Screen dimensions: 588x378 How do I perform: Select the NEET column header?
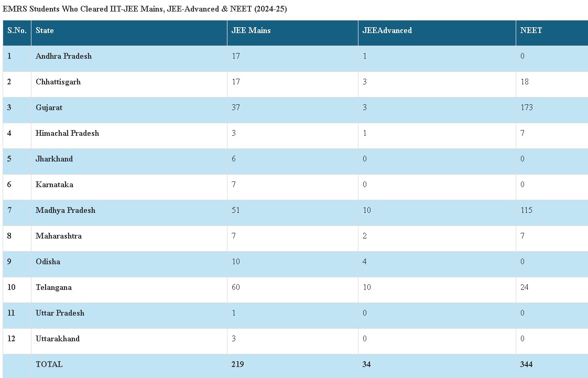click(531, 30)
